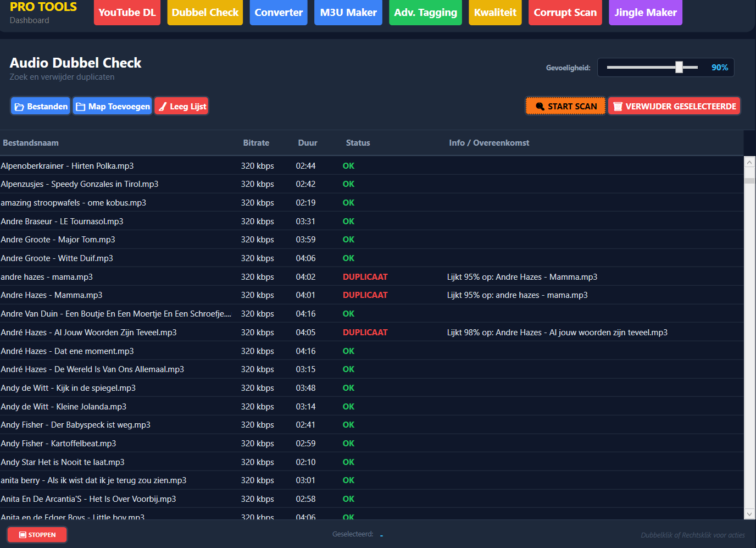The image size is (756, 548).
Task: Open the Corrupt Scan tab
Action: point(565,12)
